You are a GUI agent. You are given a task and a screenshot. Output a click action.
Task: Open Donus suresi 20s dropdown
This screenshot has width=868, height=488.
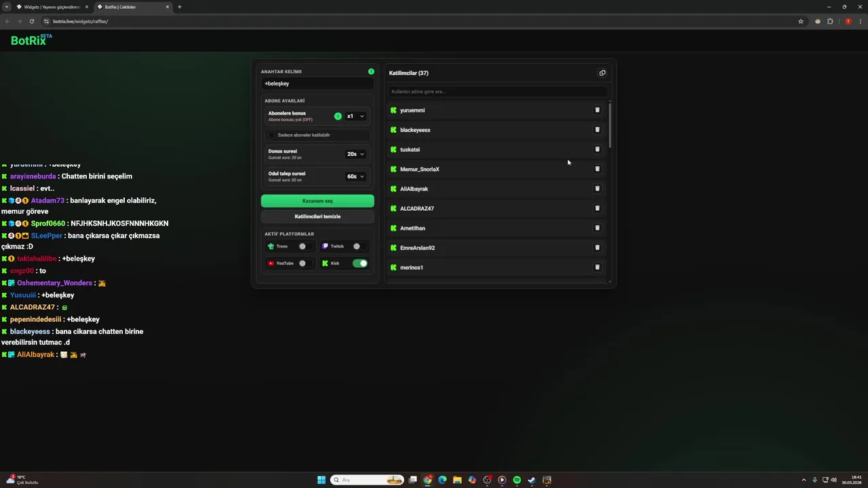point(356,154)
